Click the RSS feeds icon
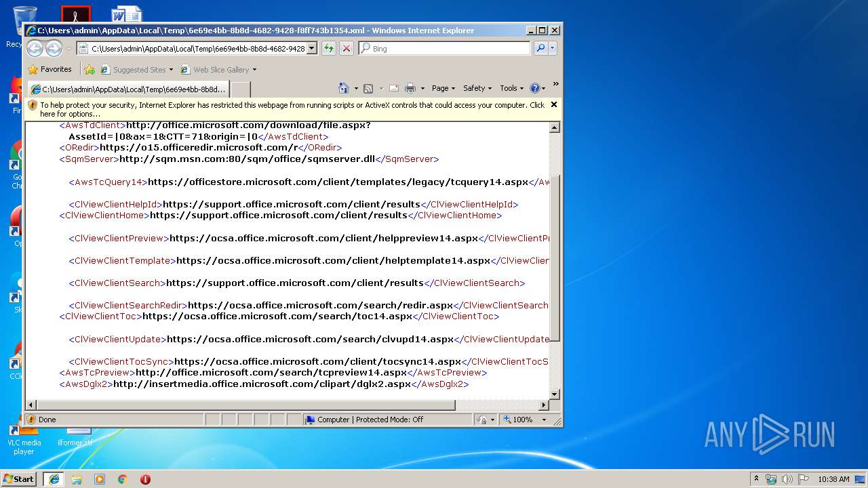The height and width of the screenshot is (488, 868). [368, 88]
